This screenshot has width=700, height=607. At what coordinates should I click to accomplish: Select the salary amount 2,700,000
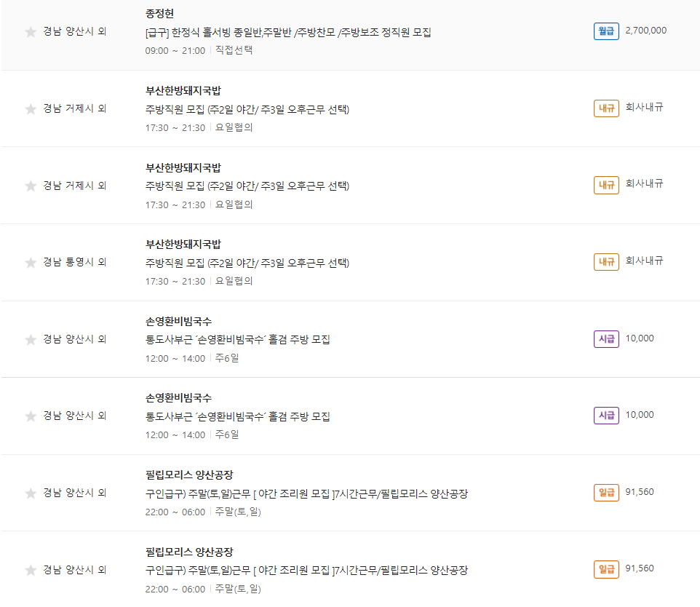[645, 31]
